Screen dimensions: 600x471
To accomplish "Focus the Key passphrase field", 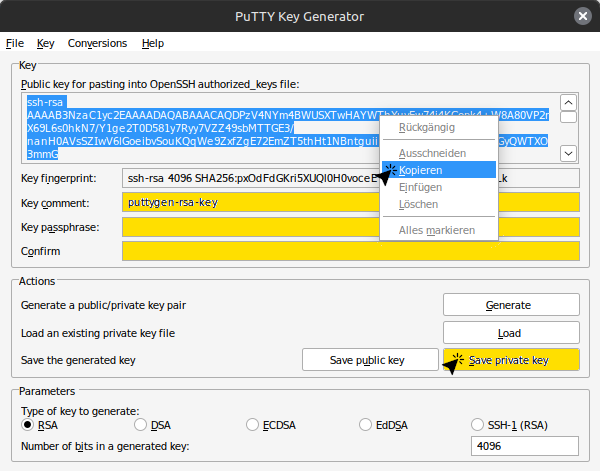I will (x=350, y=227).
